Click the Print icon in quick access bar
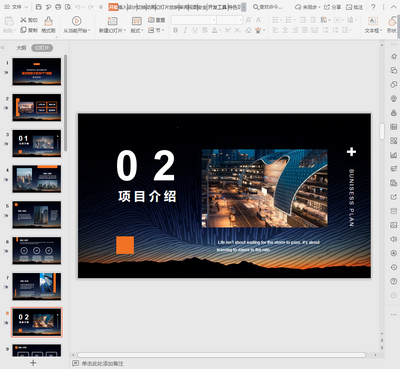The image size is (400, 369). click(58, 7)
